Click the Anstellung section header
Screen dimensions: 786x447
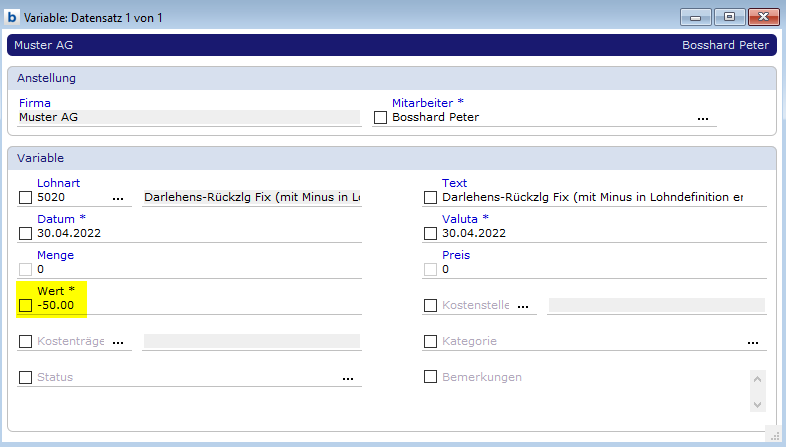coord(392,78)
